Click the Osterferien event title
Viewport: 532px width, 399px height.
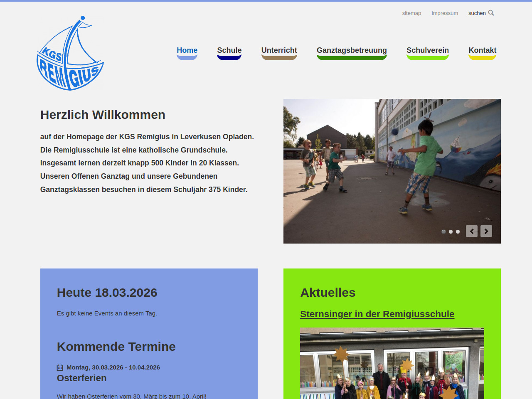(82, 378)
